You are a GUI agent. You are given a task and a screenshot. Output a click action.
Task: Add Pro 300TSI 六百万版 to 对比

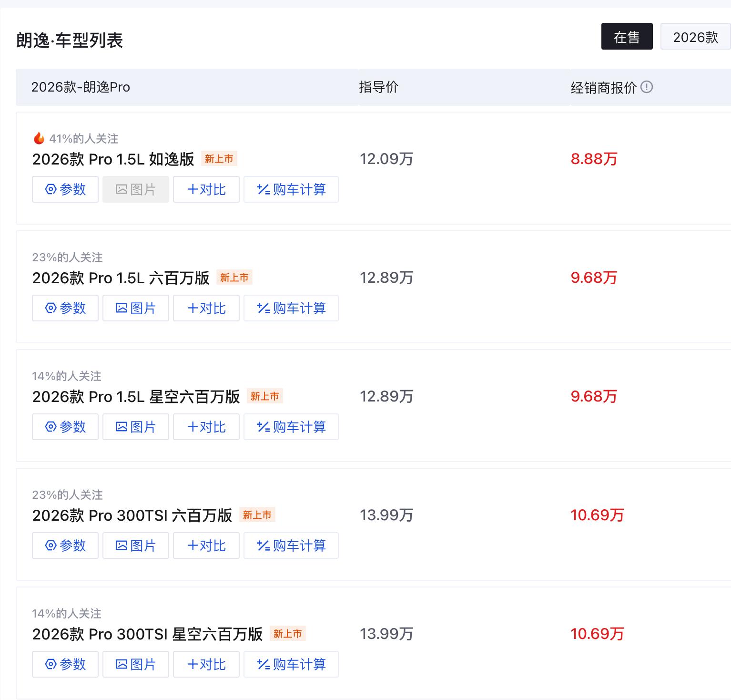pos(206,546)
